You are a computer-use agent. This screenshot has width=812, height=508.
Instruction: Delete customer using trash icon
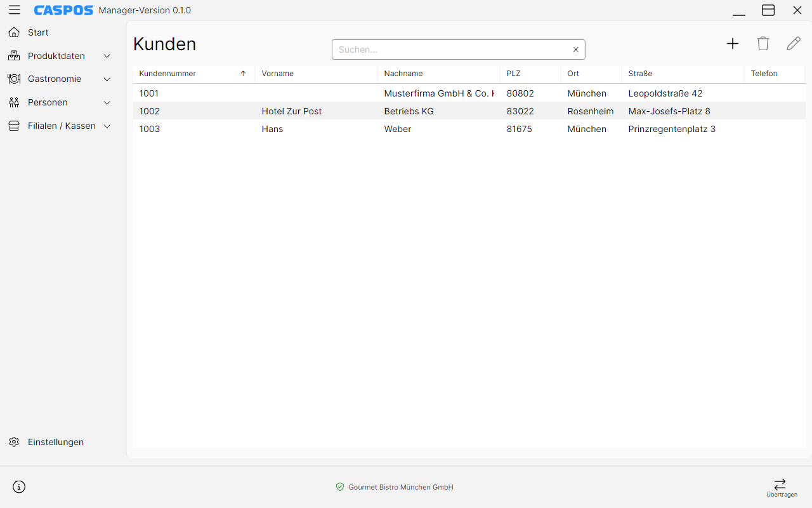click(763, 43)
